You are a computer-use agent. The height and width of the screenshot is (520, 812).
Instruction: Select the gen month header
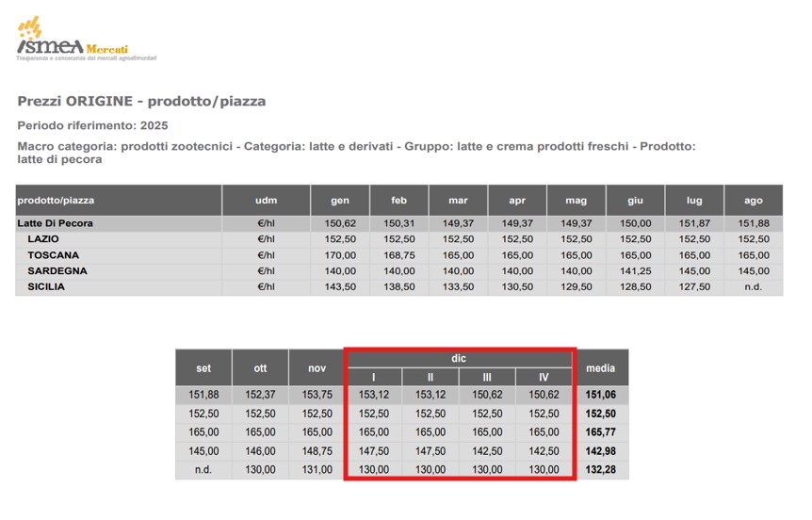coord(340,201)
